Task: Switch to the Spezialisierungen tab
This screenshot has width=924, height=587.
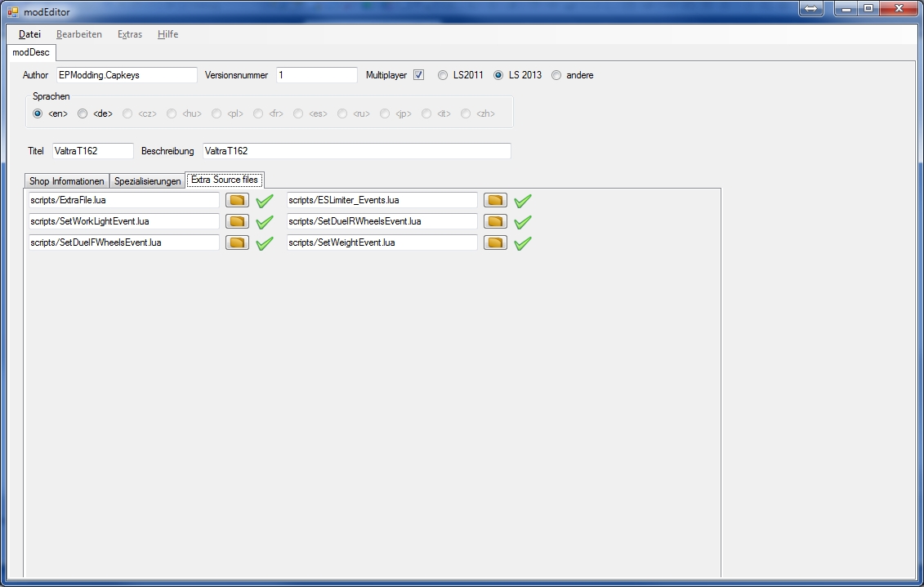Action: coord(147,180)
